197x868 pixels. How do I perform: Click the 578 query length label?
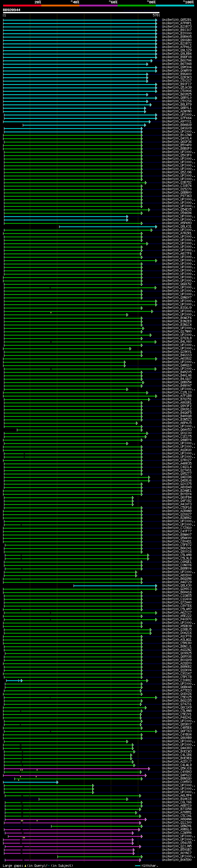(155, 15)
